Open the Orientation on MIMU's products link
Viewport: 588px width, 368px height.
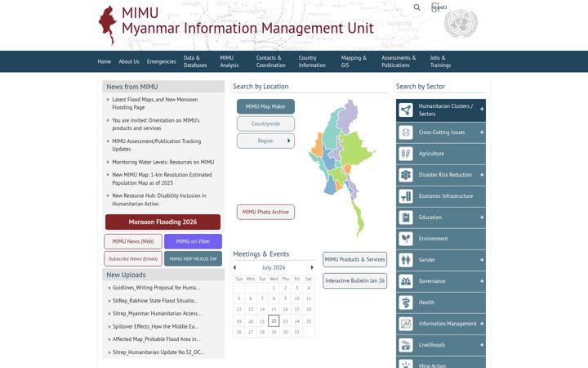pyautogui.click(x=156, y=124)
